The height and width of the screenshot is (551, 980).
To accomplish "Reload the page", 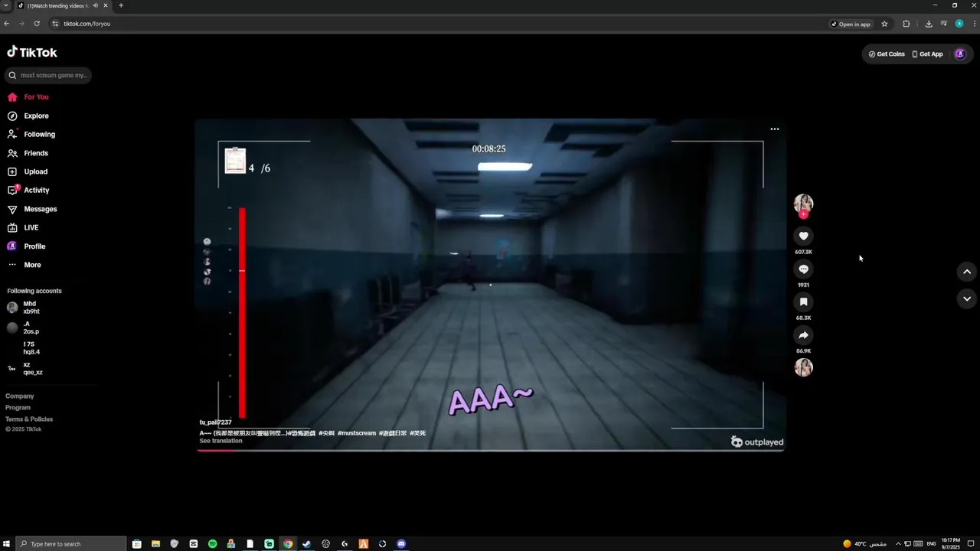I will point(36,24).
